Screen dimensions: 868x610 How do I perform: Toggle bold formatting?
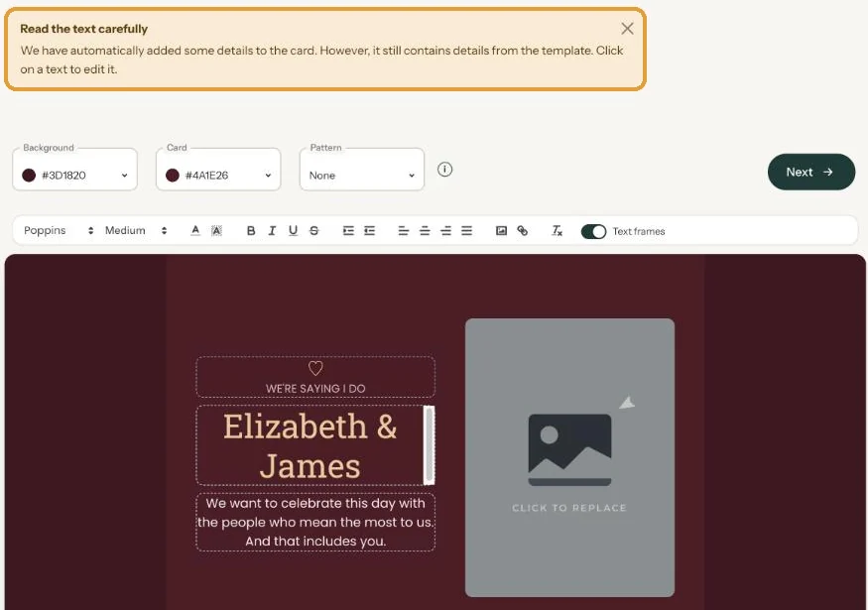click(x=251, y=231)
